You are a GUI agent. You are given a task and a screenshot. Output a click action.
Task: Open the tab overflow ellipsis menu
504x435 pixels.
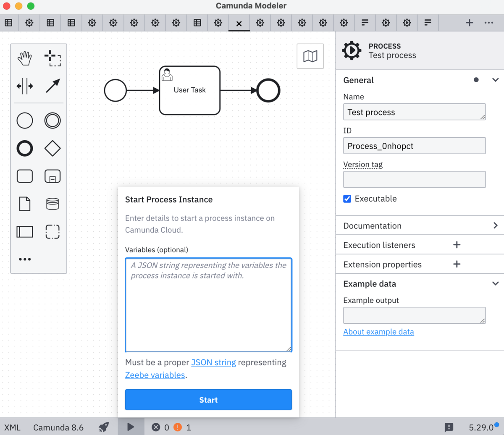click(489, 23)
